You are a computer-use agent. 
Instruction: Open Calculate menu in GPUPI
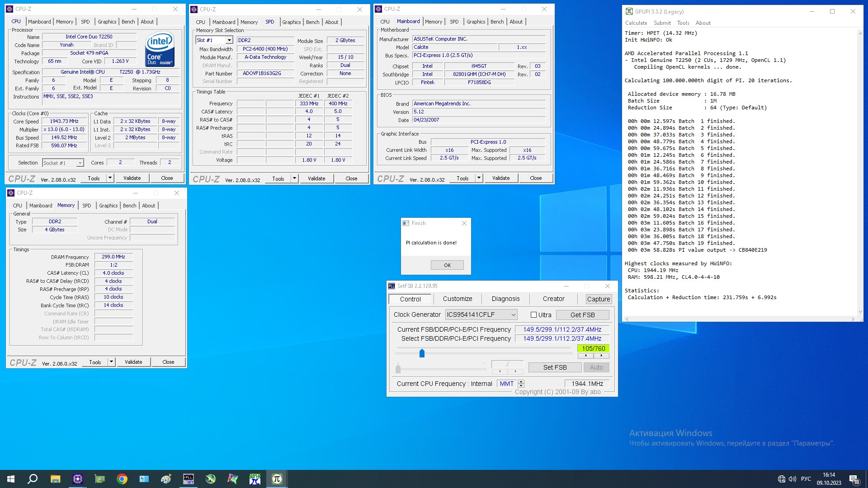pos(636,23)
